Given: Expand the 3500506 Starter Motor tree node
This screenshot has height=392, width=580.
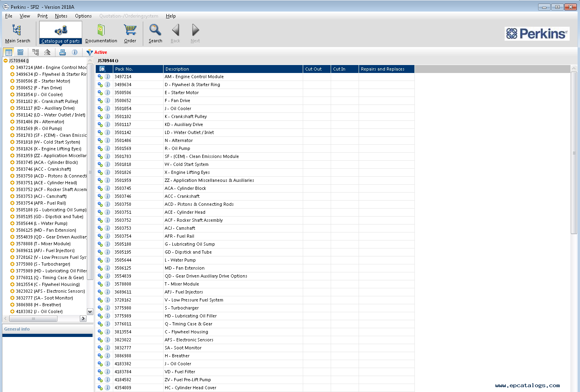Looking at the screenshot, I should (12, 81).
